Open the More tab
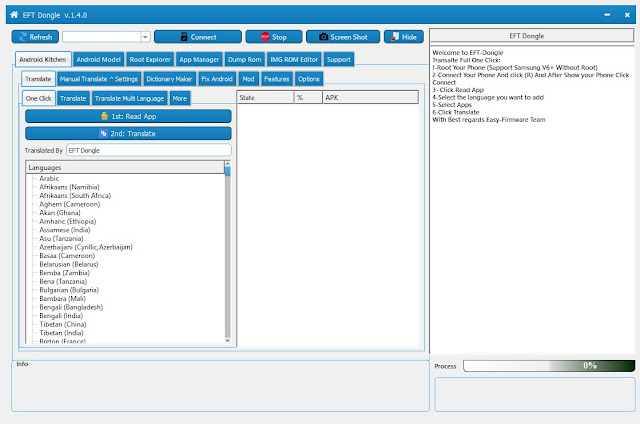The width and height of the screenshot is (640, 424). (180, 98)
